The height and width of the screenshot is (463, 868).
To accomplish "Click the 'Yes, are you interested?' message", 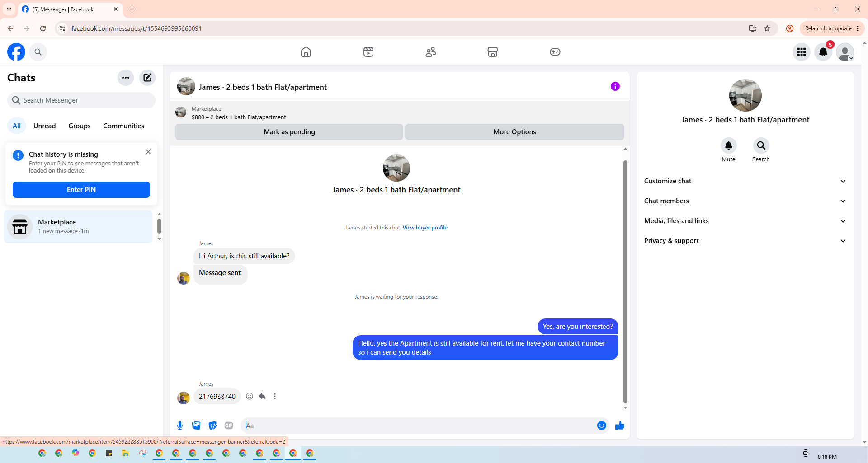I will pos(578,327).
